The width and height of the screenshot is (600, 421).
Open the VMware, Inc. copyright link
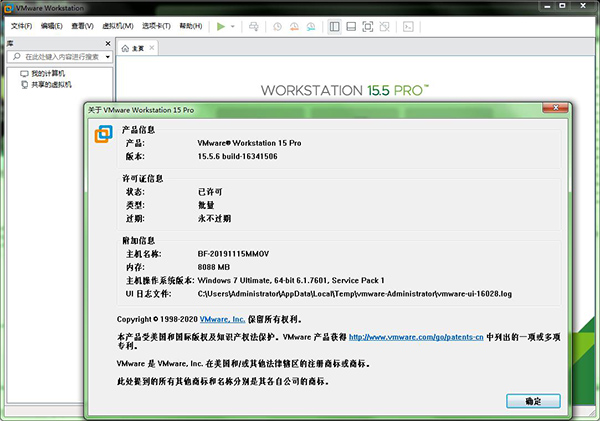(x=222, y=319)
